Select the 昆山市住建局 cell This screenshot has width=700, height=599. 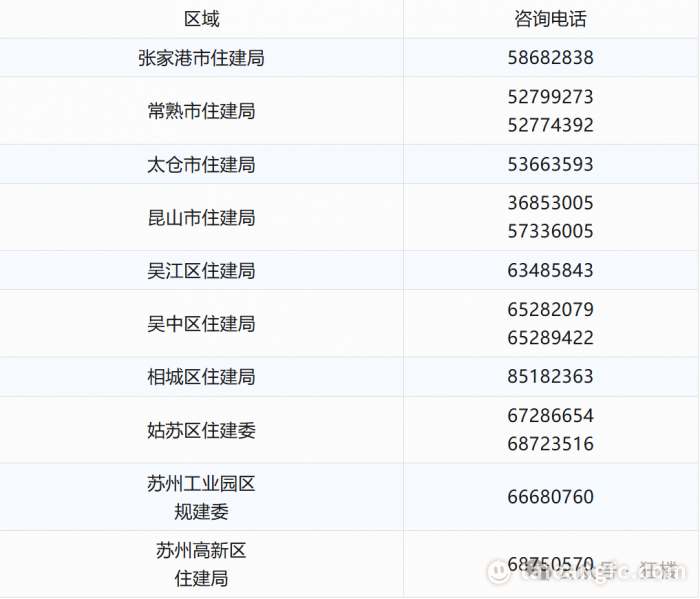pos(201,217)
